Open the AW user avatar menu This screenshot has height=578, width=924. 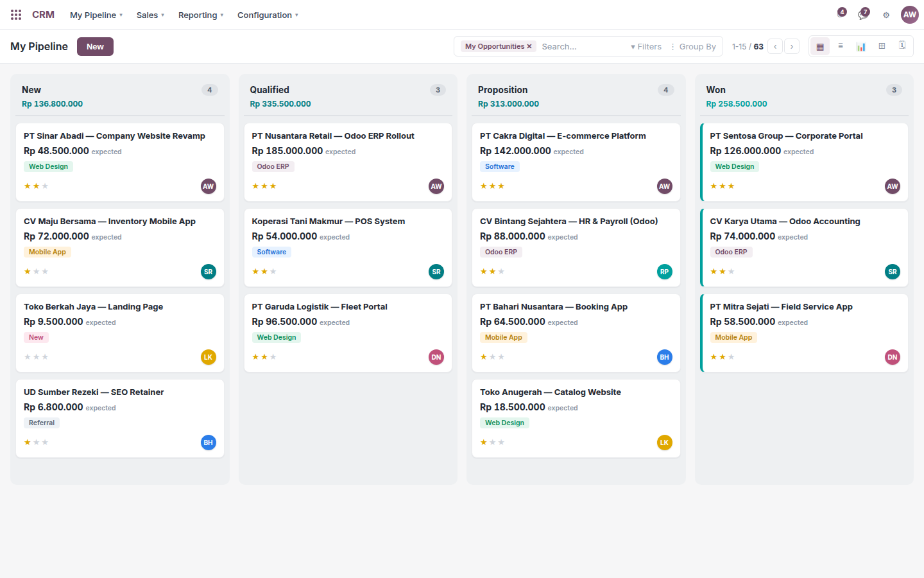click(x=910, y=15)
